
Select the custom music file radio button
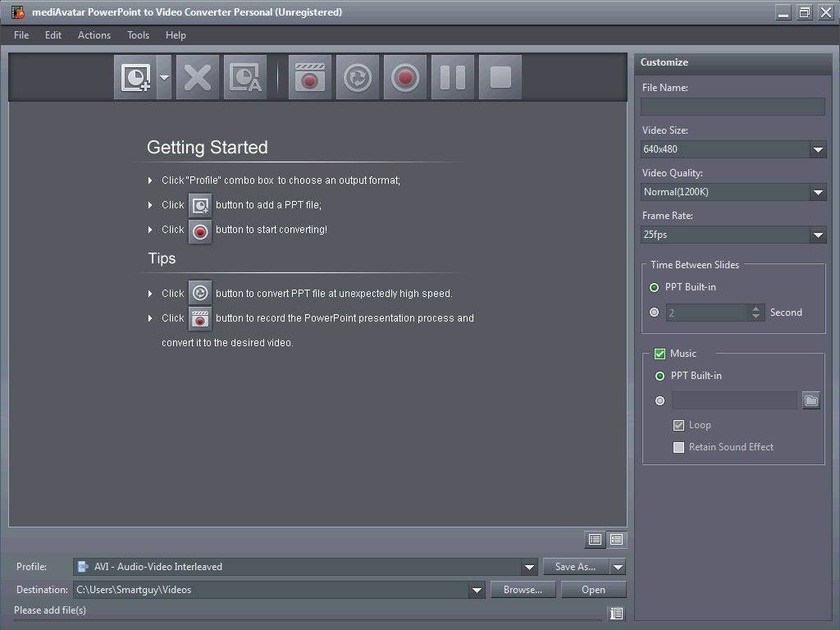(x=660, y=400)
